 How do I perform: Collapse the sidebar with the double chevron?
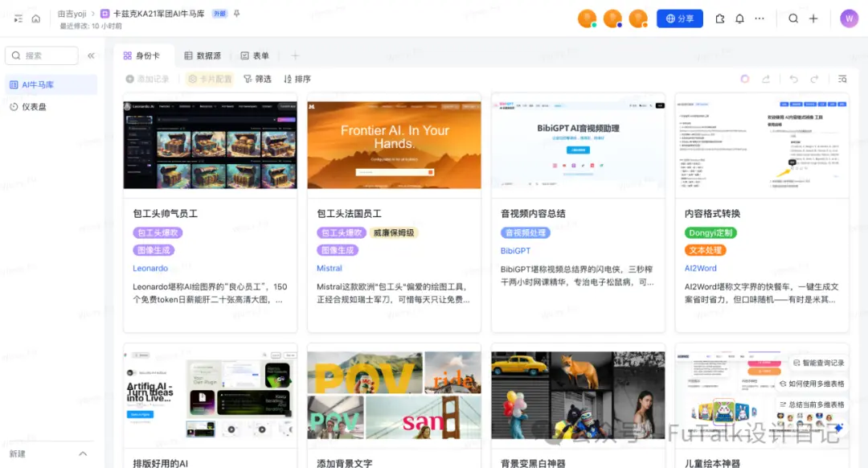point(91,56)
